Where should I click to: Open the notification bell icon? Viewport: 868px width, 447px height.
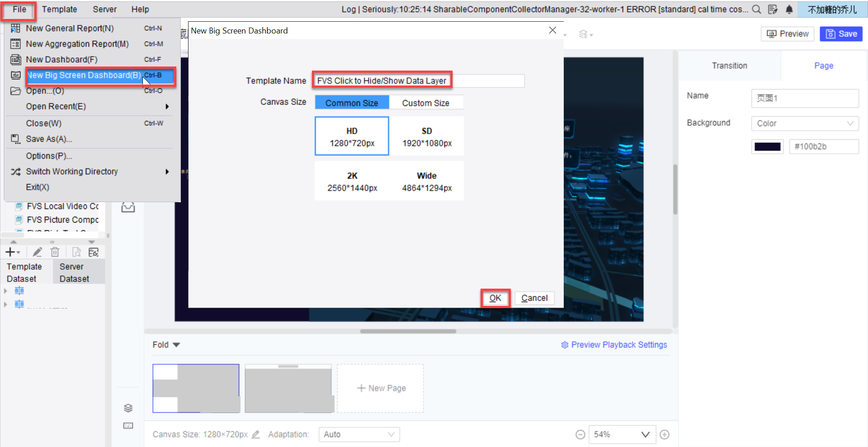[790, 10]
